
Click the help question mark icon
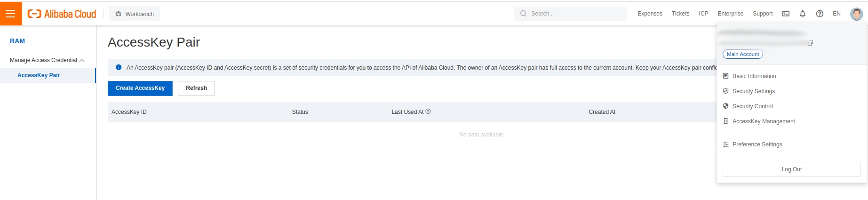tap(820, 14)
